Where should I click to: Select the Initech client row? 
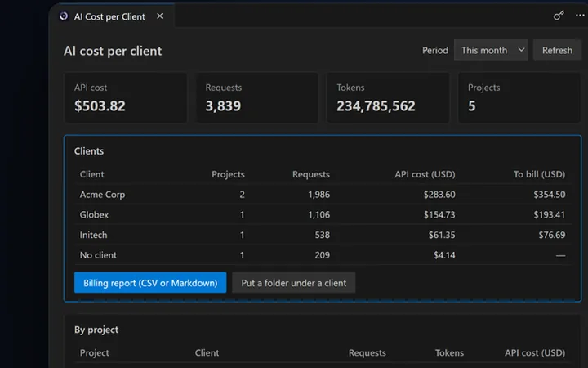[323, 235]
